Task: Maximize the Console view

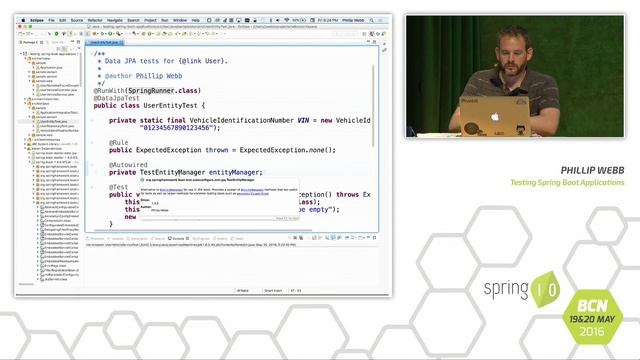Action: click(374, 238)
